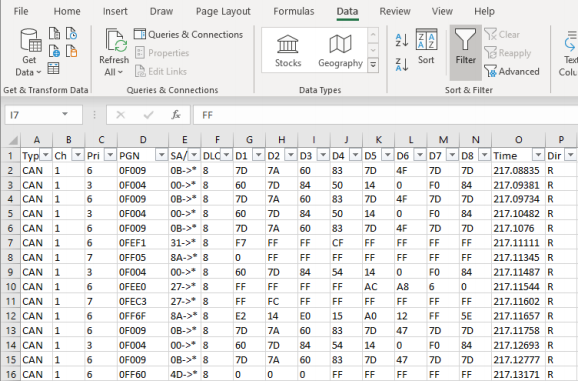Switch to the Page Layout tab
The image size is (578, 382).
[223, 11]
